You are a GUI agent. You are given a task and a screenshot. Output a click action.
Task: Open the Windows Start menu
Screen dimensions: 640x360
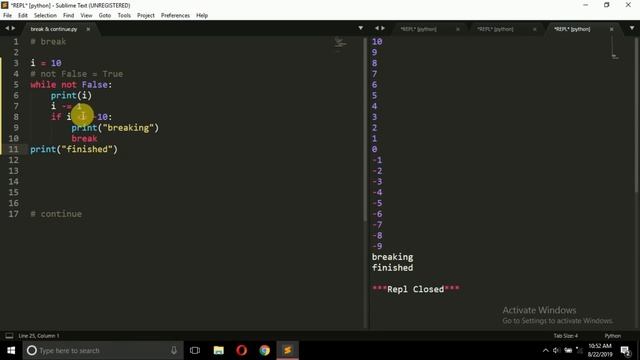pyautogui.click(x=11, y=350)
